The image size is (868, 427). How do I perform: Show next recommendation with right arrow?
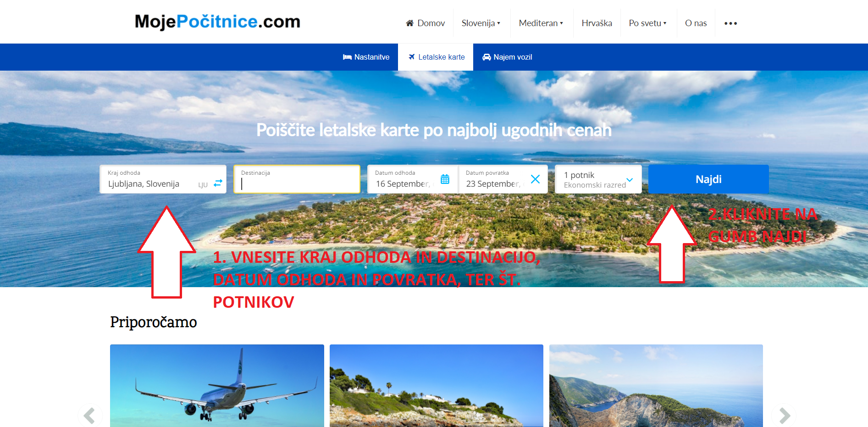784,416
